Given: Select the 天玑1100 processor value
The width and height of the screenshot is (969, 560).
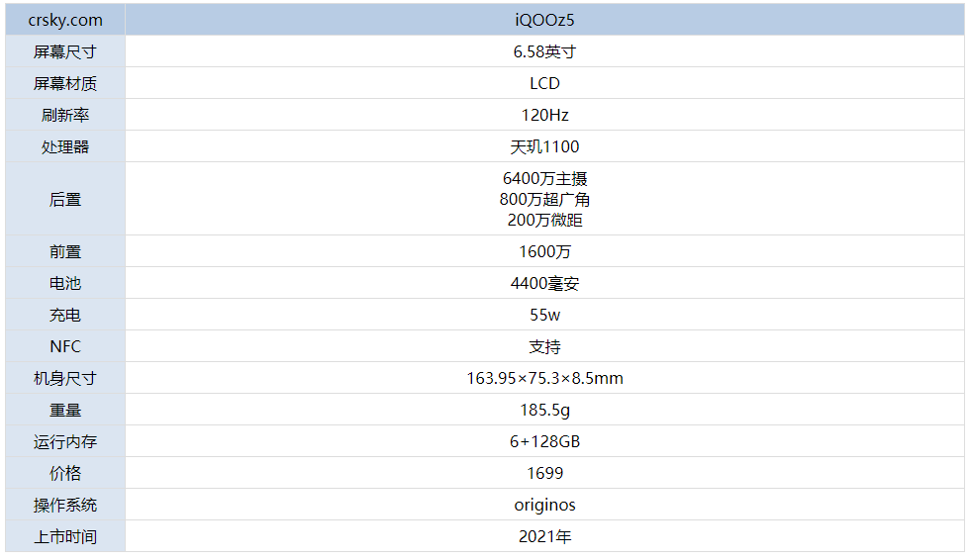Looking at the screenshot, I should click(x=544, y=147).
